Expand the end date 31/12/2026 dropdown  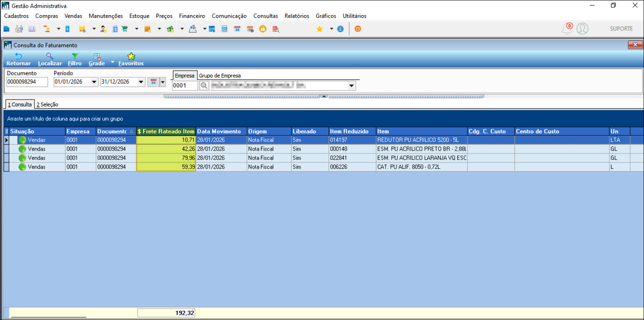[x=141, y=82]
